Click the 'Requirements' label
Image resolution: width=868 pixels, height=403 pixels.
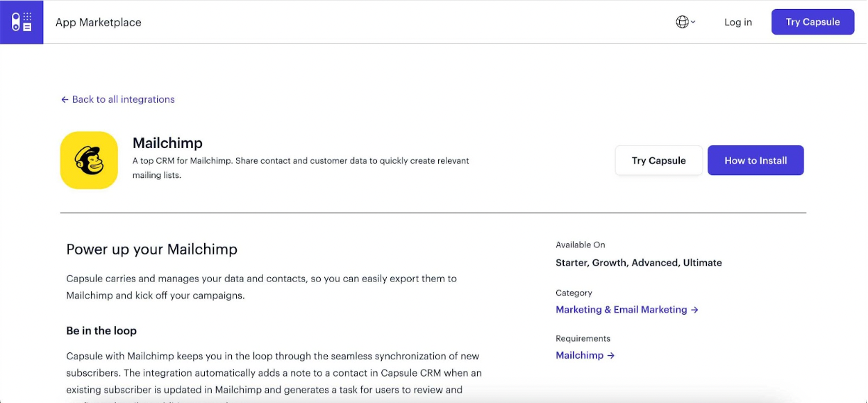pos(583,339)
